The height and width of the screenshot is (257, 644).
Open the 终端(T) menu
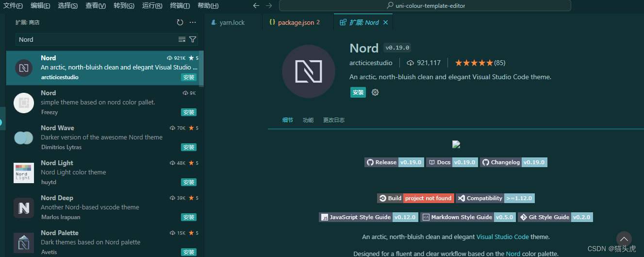pos(180,6)
